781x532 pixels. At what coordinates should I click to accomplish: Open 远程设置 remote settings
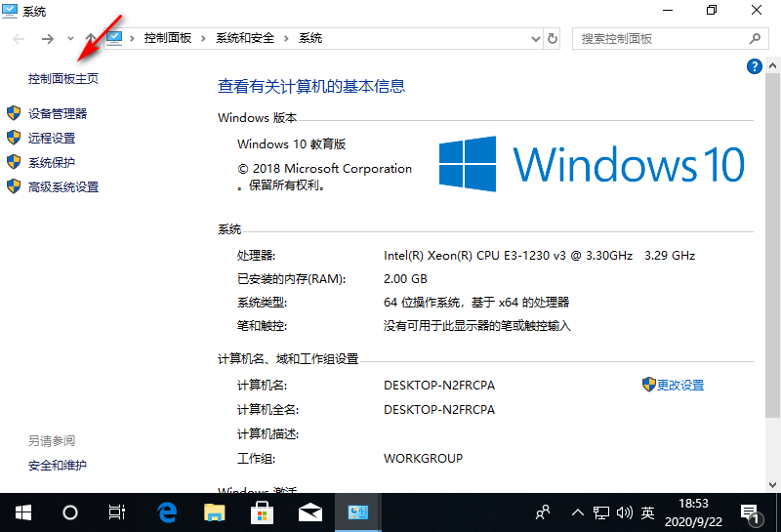[x=52, y=139]
